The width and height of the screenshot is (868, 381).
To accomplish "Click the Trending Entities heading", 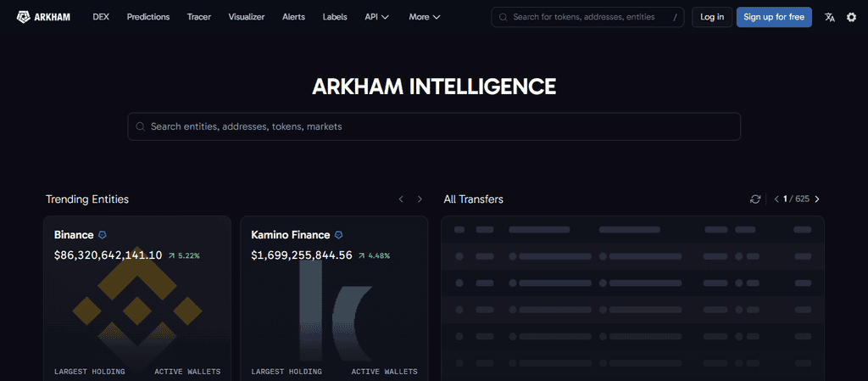I will [87, 199].
